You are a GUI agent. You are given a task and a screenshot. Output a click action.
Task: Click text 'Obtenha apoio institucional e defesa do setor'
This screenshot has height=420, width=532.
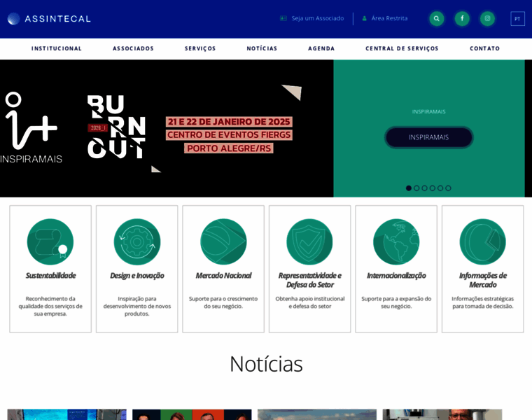[x=310, y=302]
